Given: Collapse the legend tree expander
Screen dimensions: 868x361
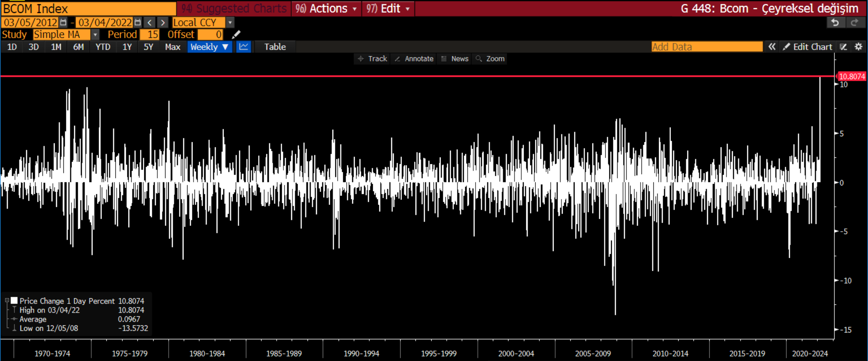Looking at the screenshot, I should tap(7, 300).
